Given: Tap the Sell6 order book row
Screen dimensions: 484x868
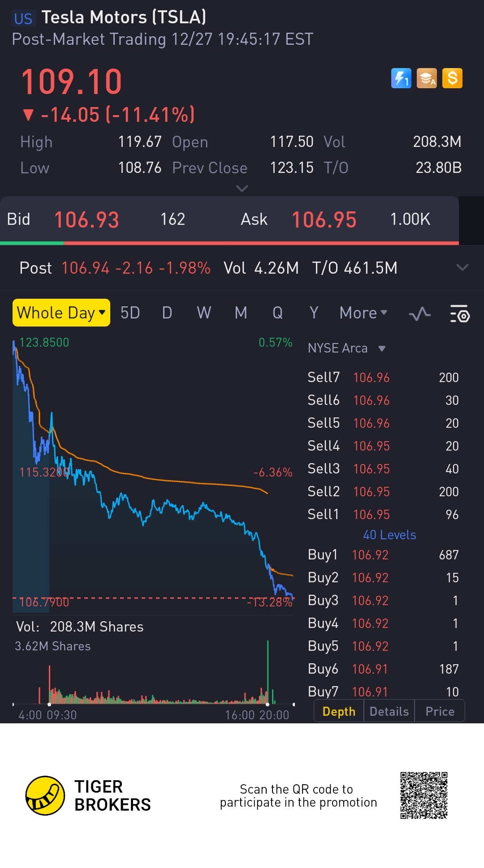Looking at the screenshot, I should pos(383,400).
